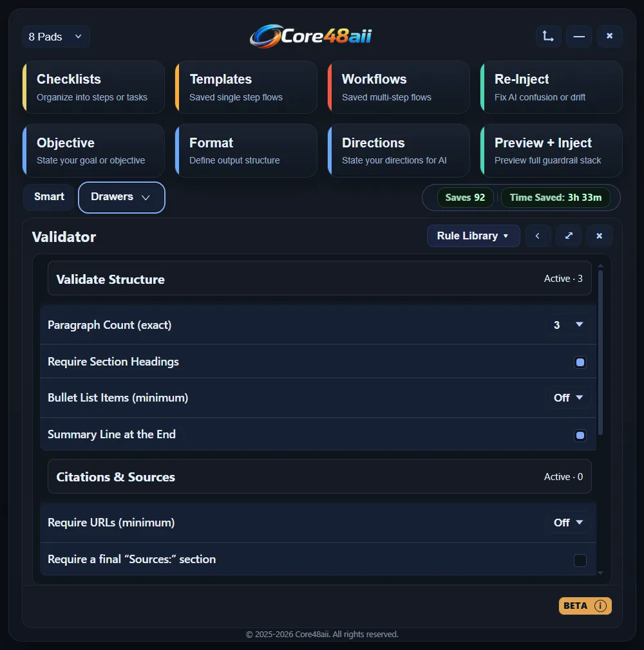Click the BETA info icon
Image resolution: width=644 pixels, height=650 pixels.
point(601,606)
